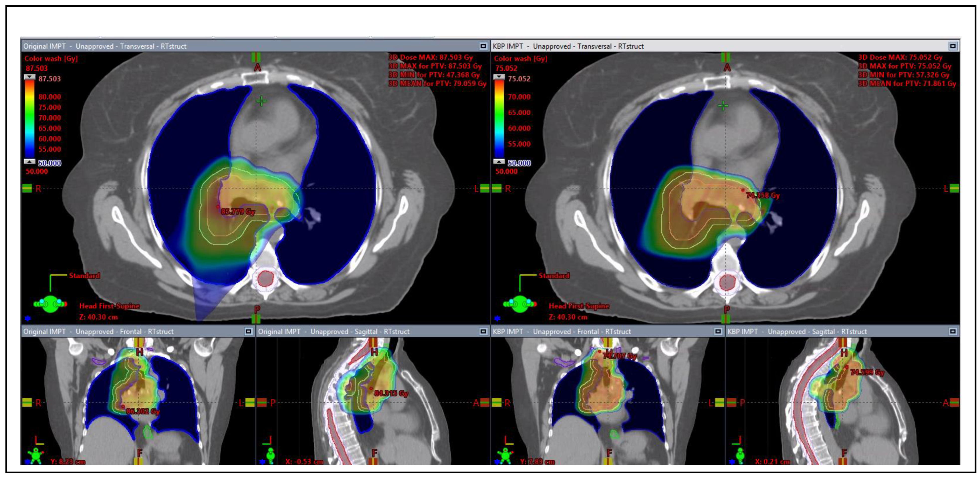Click plane handle right of KBP Transversal
This screenshot has width=980, height=477.
(x=954, y=188)
